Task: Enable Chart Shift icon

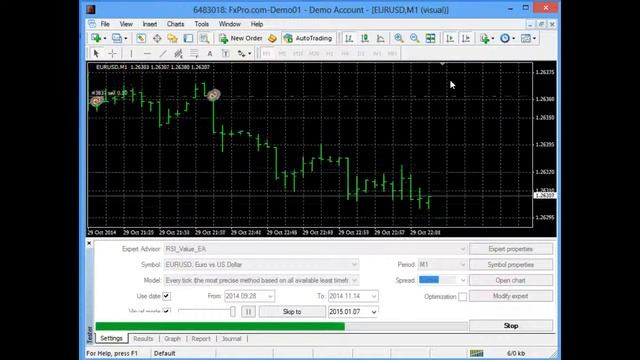Action: pos(466,38)
